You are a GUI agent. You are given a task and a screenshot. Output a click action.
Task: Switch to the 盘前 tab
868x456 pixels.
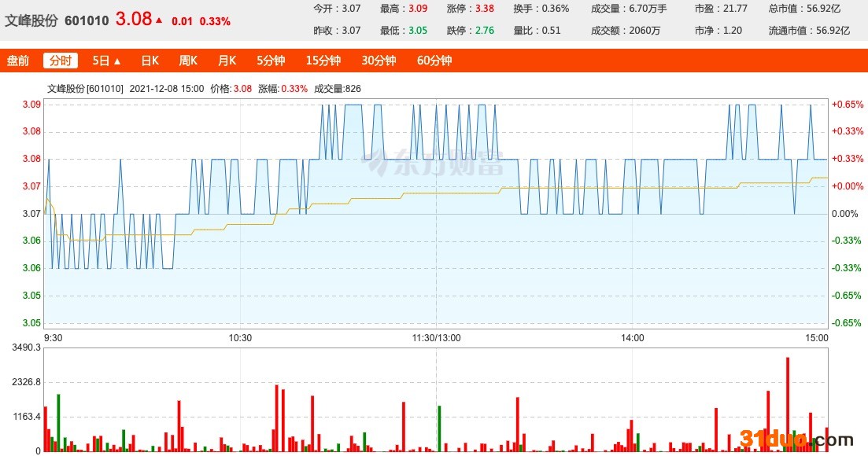(x=18, y=61)
